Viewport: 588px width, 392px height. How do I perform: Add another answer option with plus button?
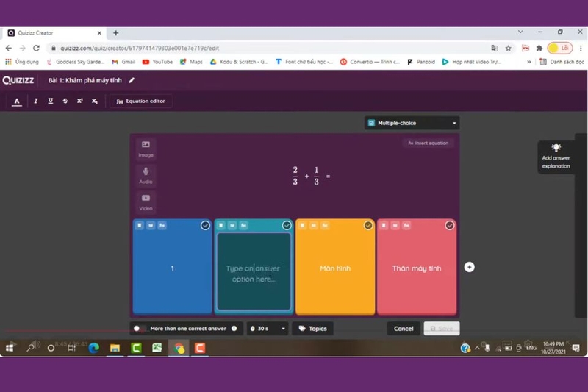point(469,267)
